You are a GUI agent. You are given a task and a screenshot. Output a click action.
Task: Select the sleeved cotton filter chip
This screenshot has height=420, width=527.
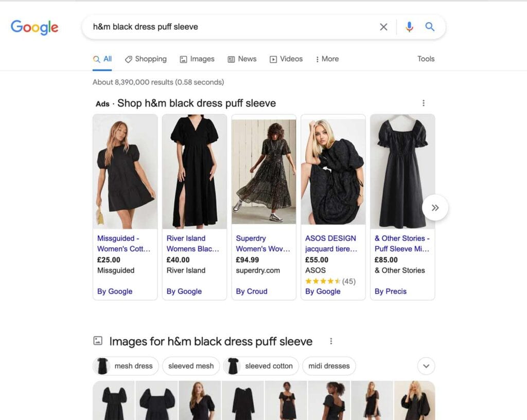[261, 366]
